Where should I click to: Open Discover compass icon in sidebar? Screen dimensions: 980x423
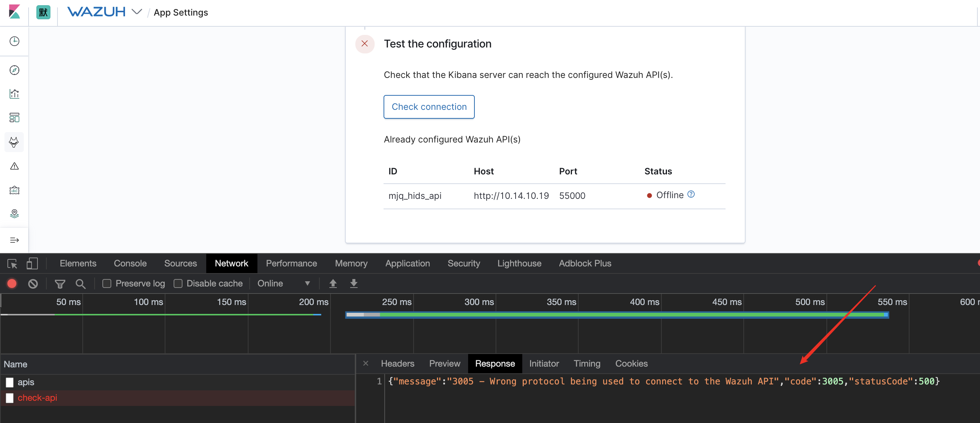[14, 70]
